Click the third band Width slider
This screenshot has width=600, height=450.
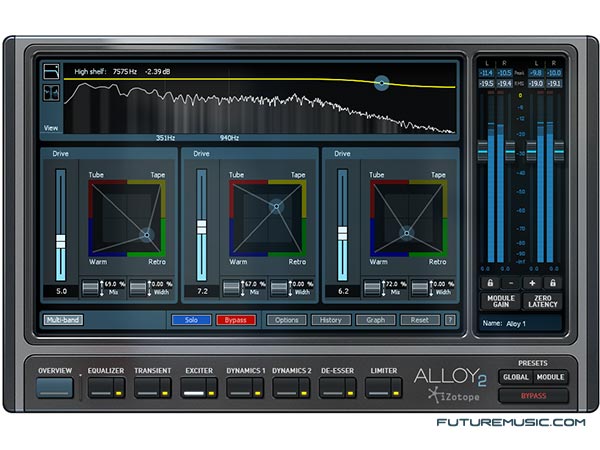pyautogui.click(x=419, y=288)
